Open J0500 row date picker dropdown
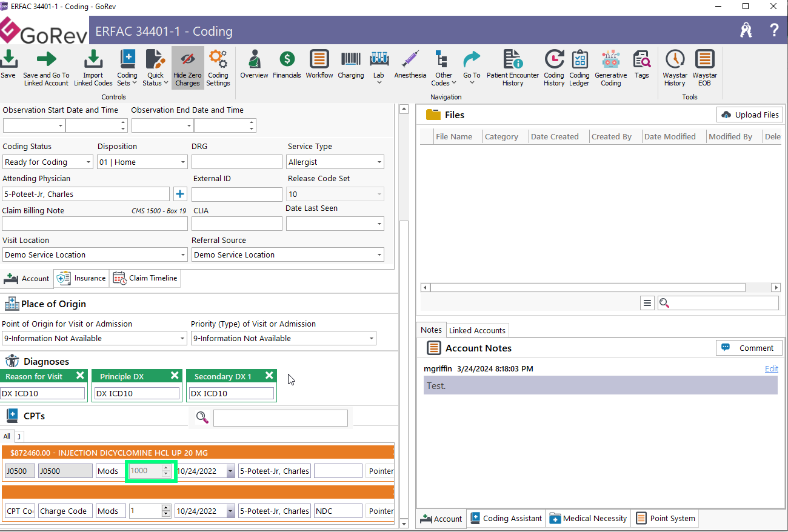 [230, 471]
